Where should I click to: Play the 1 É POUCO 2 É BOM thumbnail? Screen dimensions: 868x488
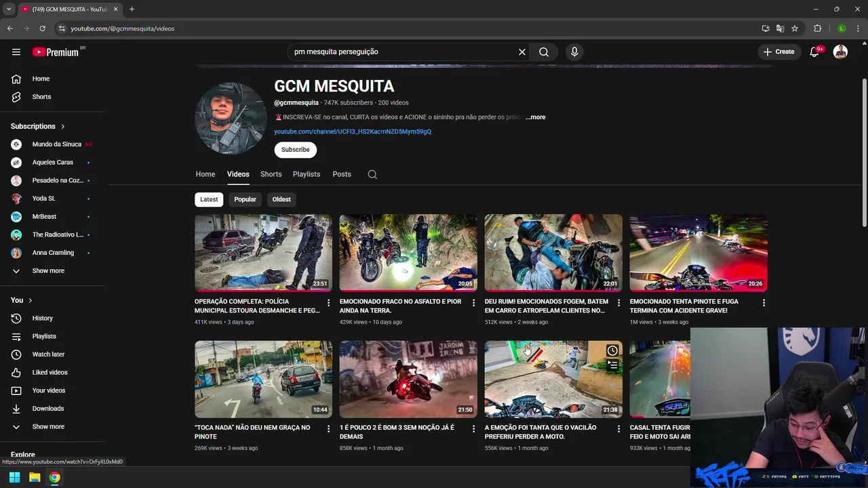[408, 379]
